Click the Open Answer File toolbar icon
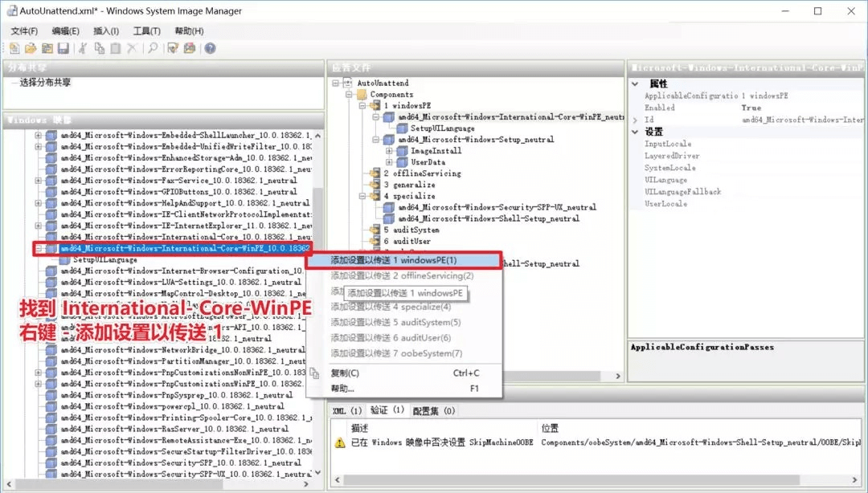 [x=31, y=49]
